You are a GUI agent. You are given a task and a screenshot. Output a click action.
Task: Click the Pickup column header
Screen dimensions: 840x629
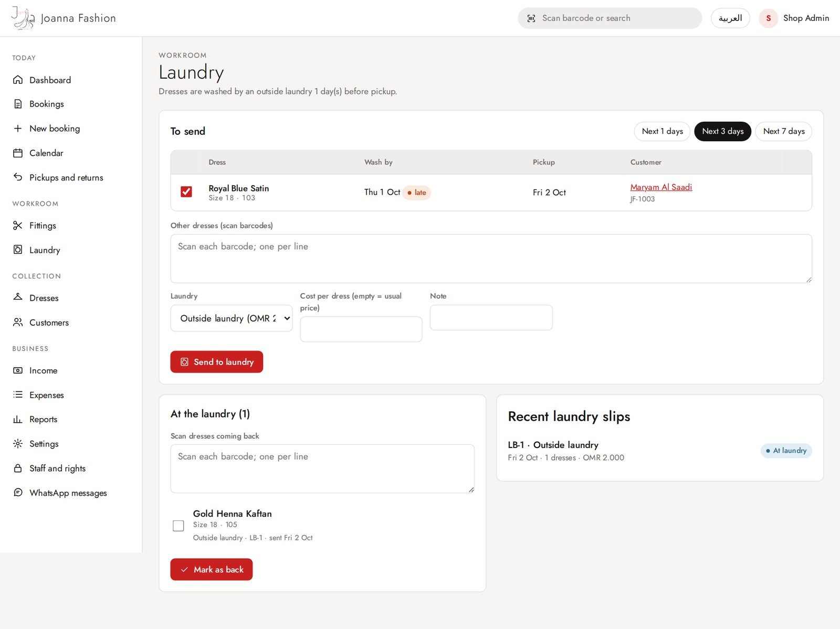[x=544, y=162]
